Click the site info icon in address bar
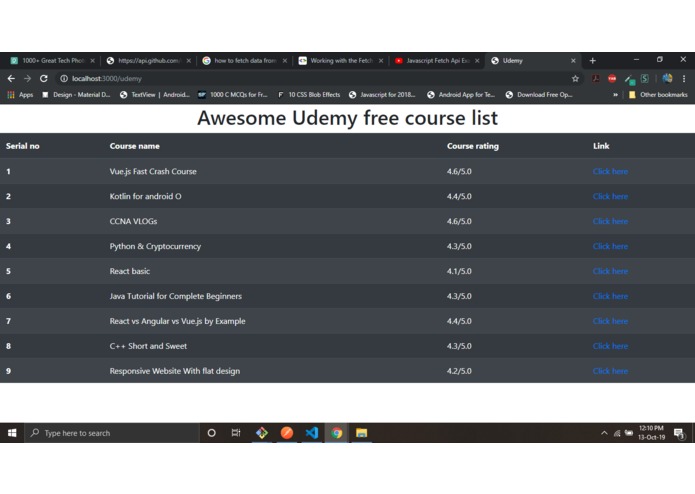The image size is (695, 494). pos(64,78)
